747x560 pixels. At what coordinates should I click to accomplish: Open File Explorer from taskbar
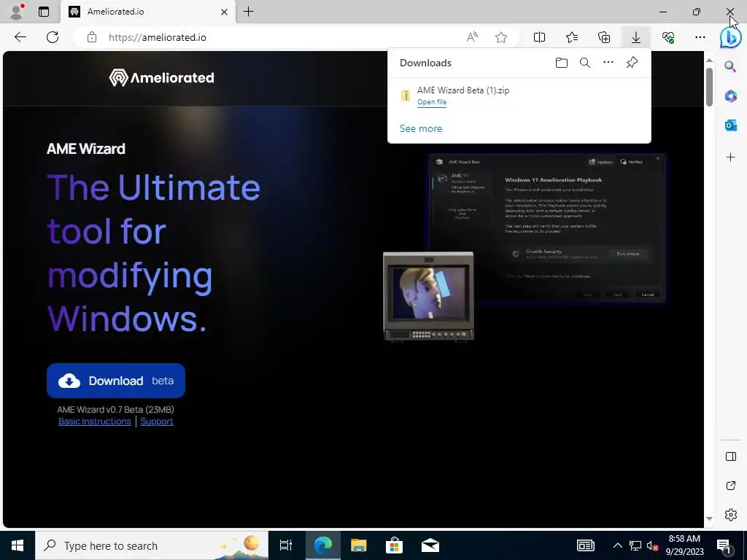pyautogui.click(x=358, y=545)
